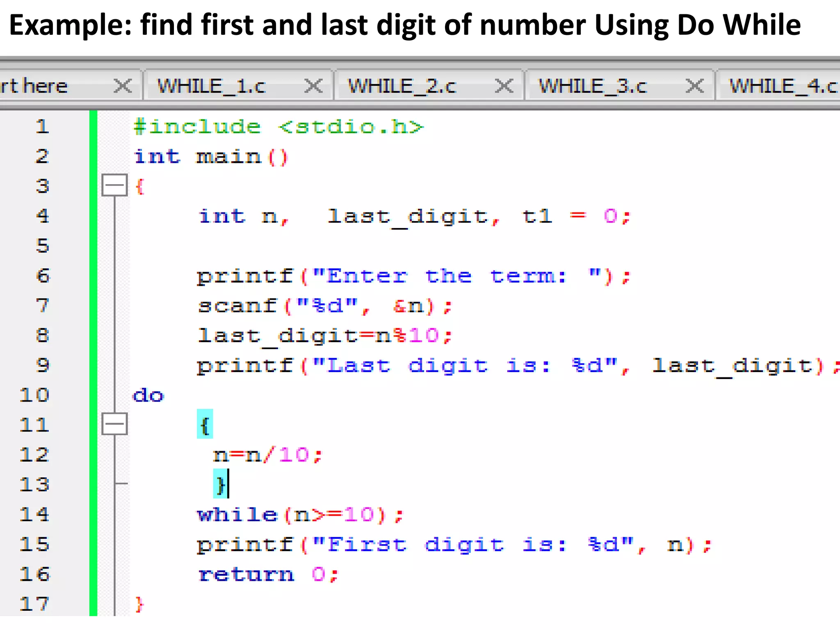Click the printf "Last digit is: %d" line
840x630 pixels.
pyautogui.click(x=518, y=366)
